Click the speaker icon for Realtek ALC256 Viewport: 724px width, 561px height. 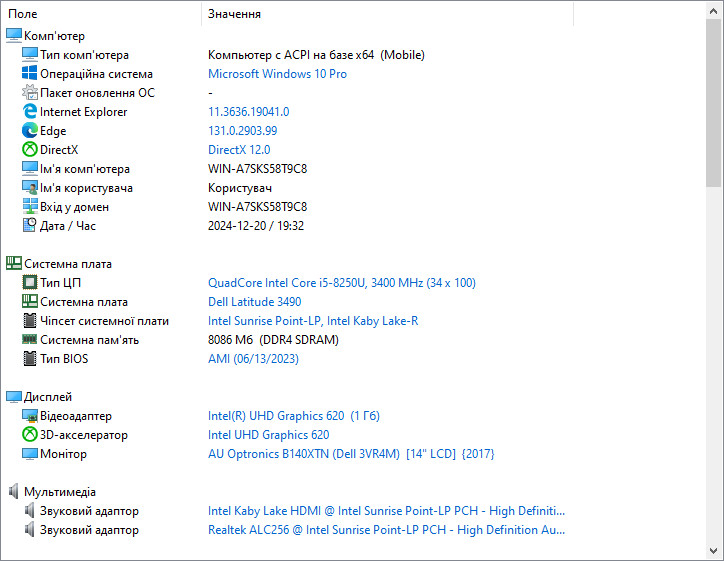(30, 530)
